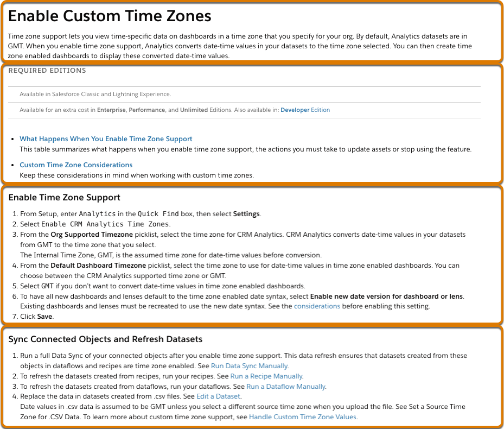Click bold Enable new date version text
The width and height of the screenshot is (504, 429).
(386, 296)
